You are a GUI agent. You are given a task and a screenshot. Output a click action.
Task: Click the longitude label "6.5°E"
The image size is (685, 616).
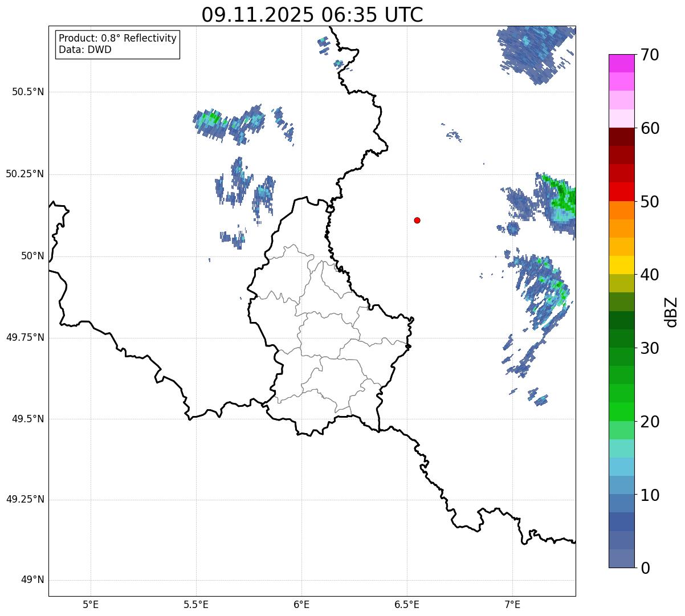[x=407, y=604]
